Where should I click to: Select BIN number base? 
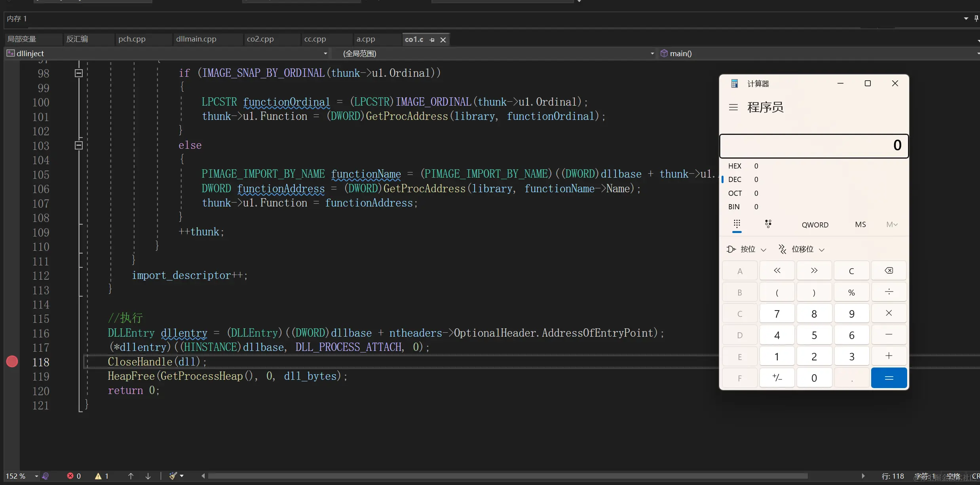[x=734, y=207]
